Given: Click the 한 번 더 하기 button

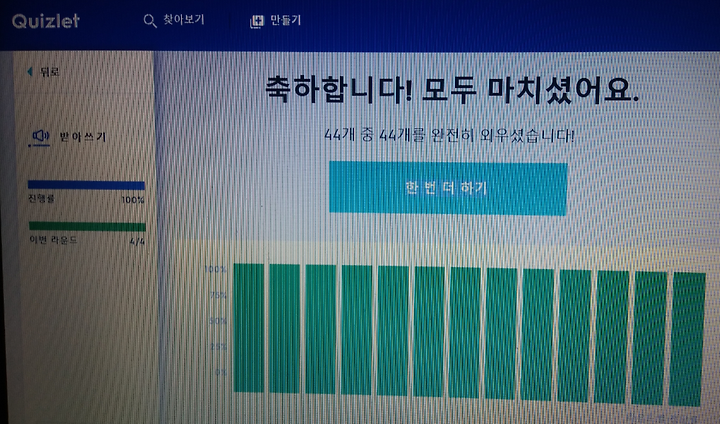Looking at the screenshot, I should coord(448,188).
